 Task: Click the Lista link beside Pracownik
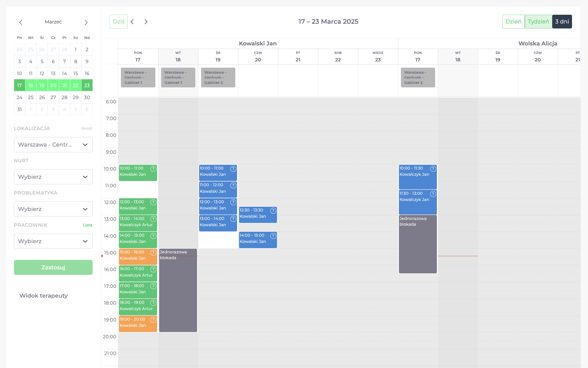87,225
